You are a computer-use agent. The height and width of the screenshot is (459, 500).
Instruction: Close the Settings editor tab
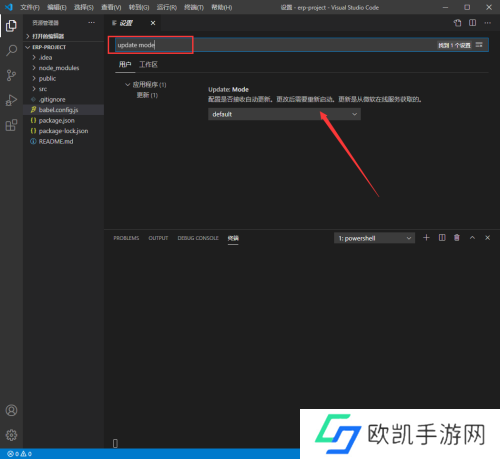pos(153,23)
